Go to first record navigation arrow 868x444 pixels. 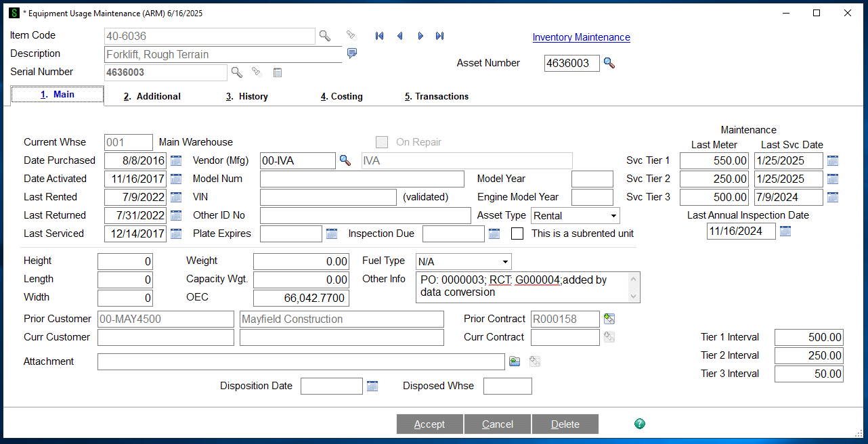pyautogui.click(x=379, y=36)
